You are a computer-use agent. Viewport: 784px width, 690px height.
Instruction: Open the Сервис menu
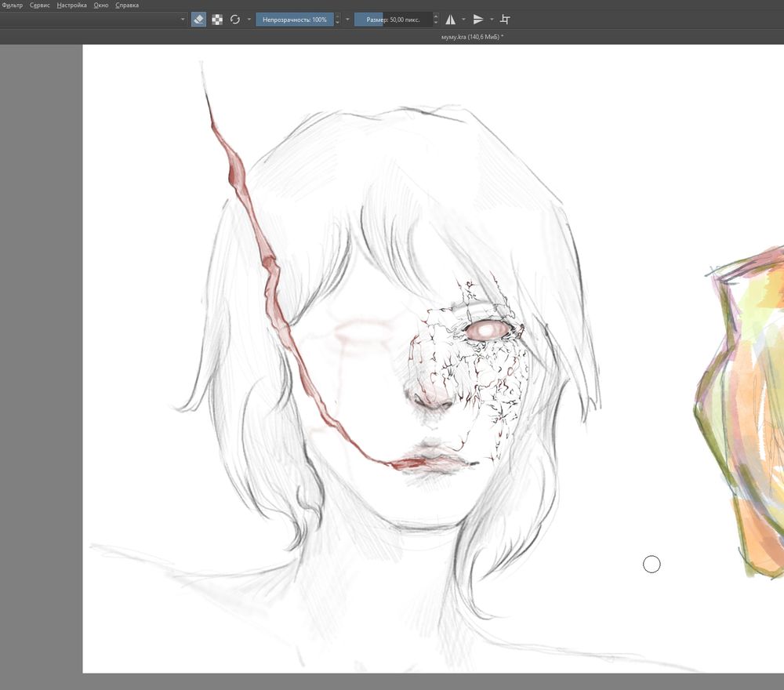[x=40, y=5]
